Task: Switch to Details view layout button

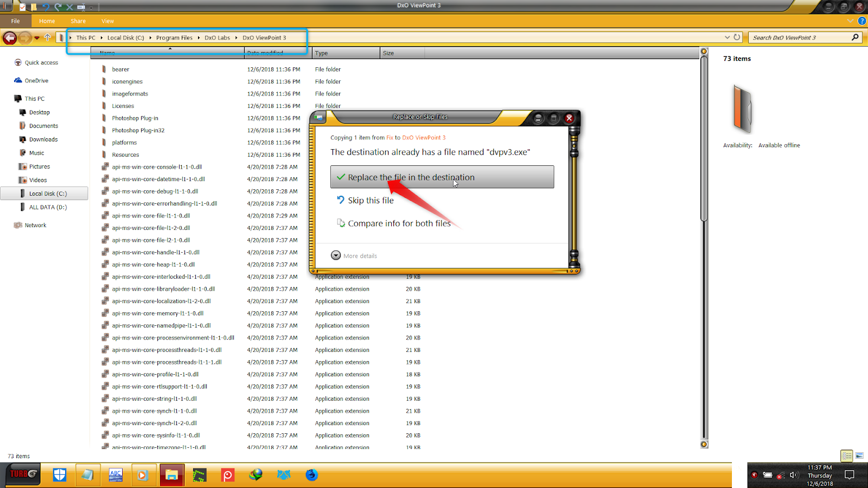Action: pos(846,456)
